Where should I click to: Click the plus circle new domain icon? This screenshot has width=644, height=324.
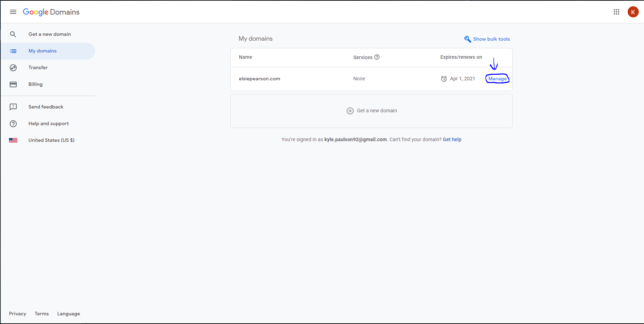pyautogui.click(x=350, y=111)
